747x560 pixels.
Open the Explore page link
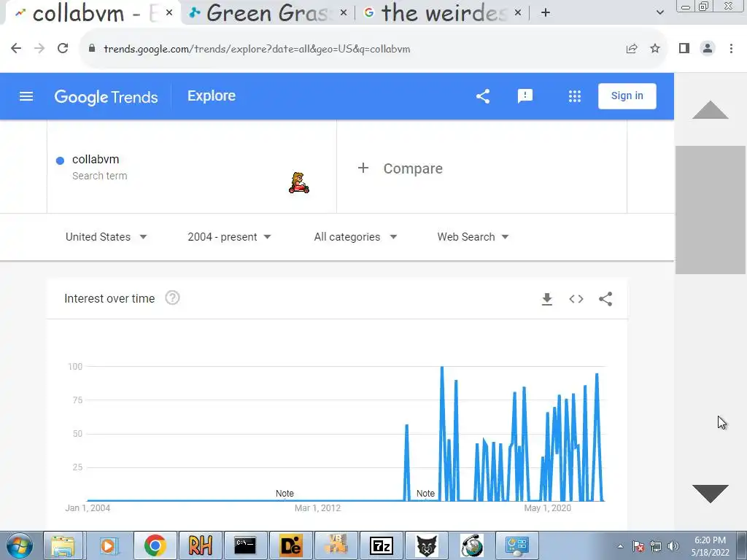coord(212,96)
